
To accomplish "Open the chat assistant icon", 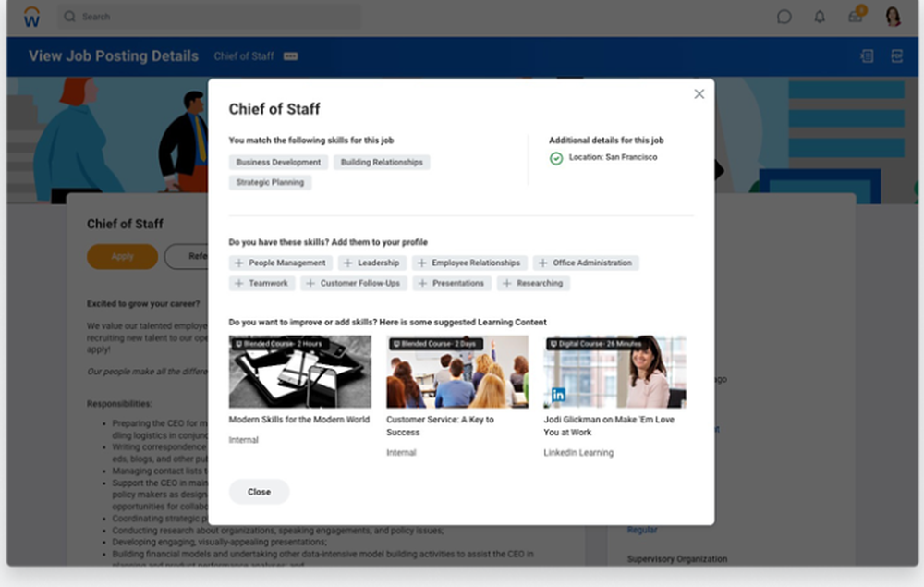I will click(784, 17).
